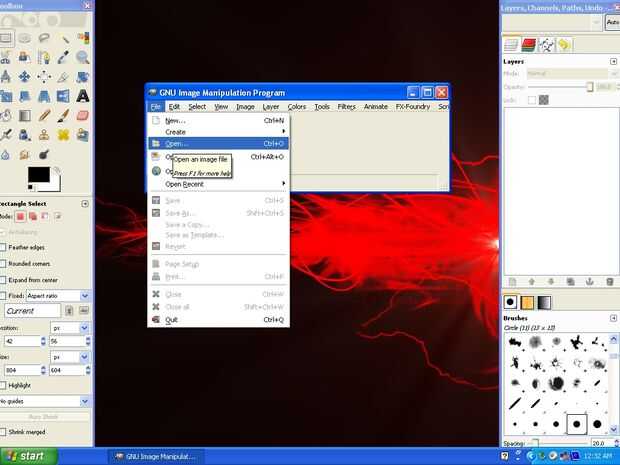Image resolution: width=620 pixels, height=465 pixels.
Task: Select the Text tool
Action: coord(83,96)
